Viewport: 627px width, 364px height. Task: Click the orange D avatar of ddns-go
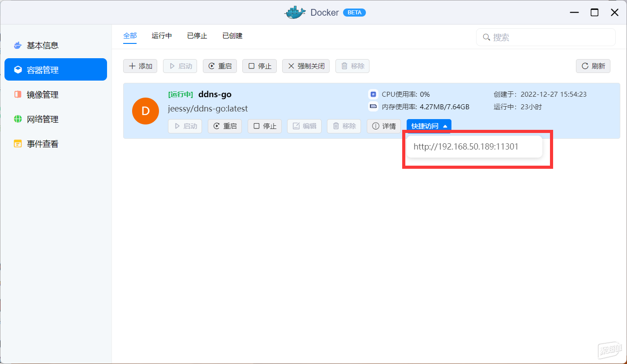pos(146,111)
